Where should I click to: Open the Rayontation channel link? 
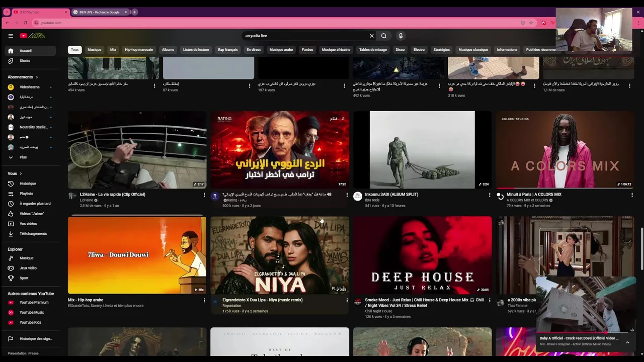click(232, 306)
